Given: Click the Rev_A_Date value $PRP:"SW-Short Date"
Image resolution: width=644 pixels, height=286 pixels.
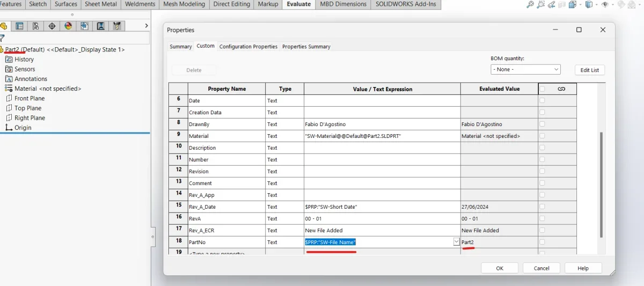Looking at the screenshot, I should 331,207.
